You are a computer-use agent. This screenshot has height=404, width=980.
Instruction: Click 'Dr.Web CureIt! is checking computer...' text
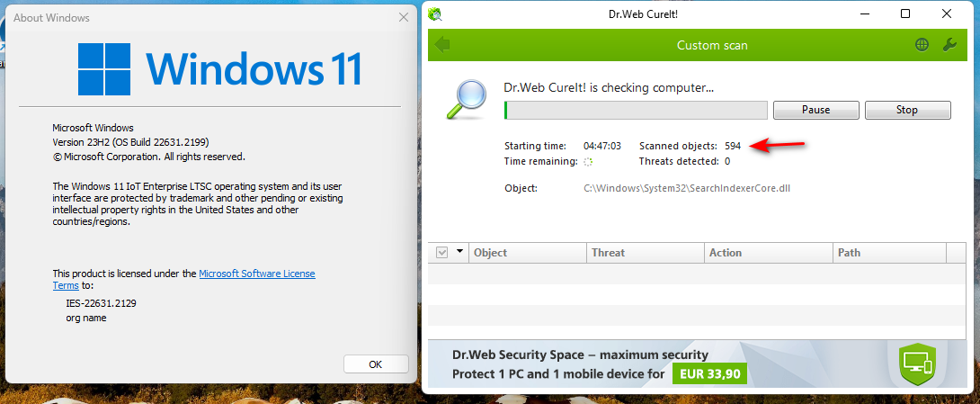pos(609,88)
